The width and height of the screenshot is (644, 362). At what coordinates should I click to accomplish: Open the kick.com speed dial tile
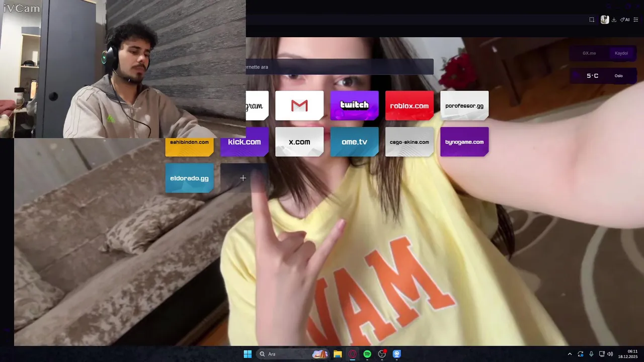click(x=245, y=142)
